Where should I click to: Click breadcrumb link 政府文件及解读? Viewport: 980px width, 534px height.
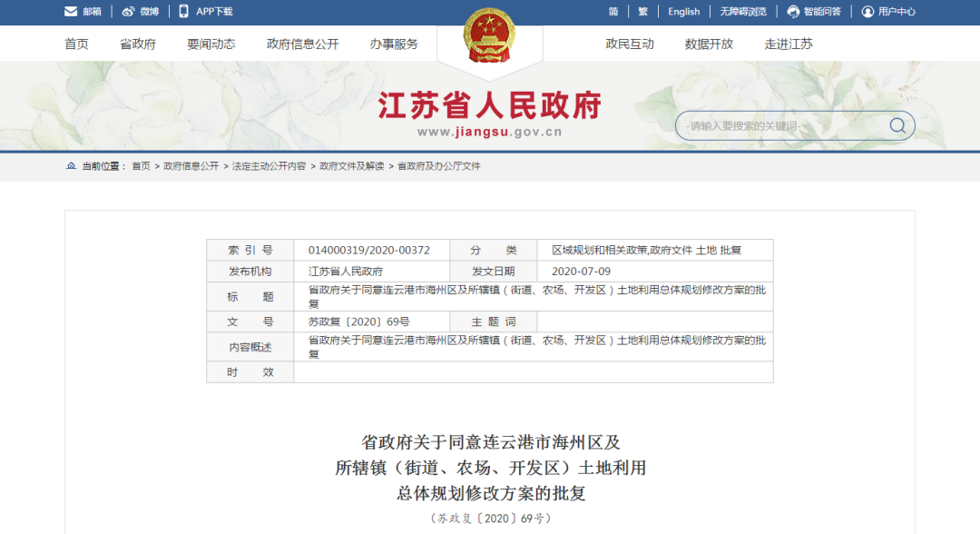352,165
